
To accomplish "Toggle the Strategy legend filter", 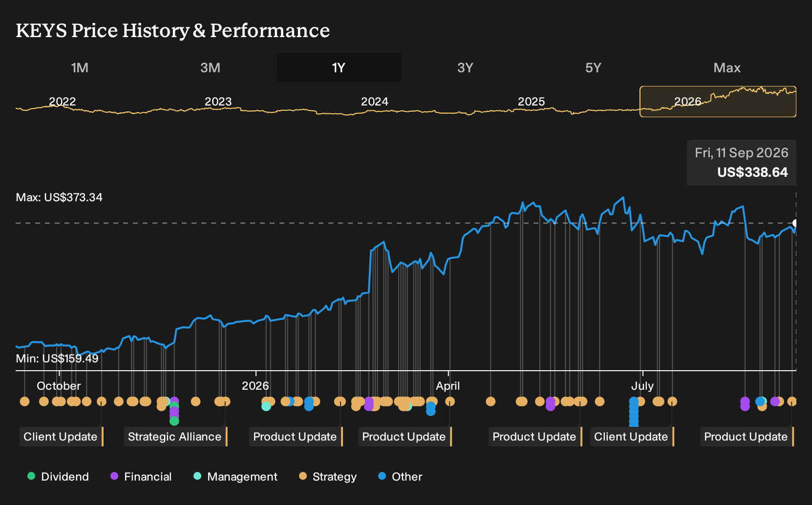I will pos(328,477).
